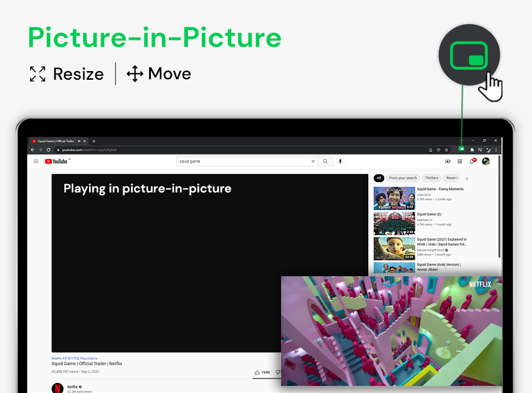Reload the YouTube page
The width and height of the screenshot is (532, 393).
(49, 150)
